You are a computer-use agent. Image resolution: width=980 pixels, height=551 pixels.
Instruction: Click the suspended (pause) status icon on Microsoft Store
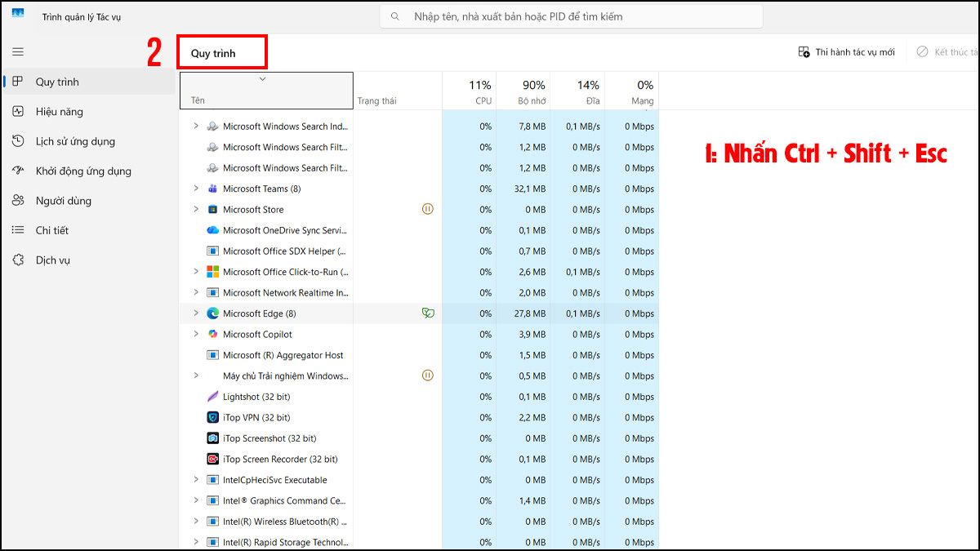[427, 209]
